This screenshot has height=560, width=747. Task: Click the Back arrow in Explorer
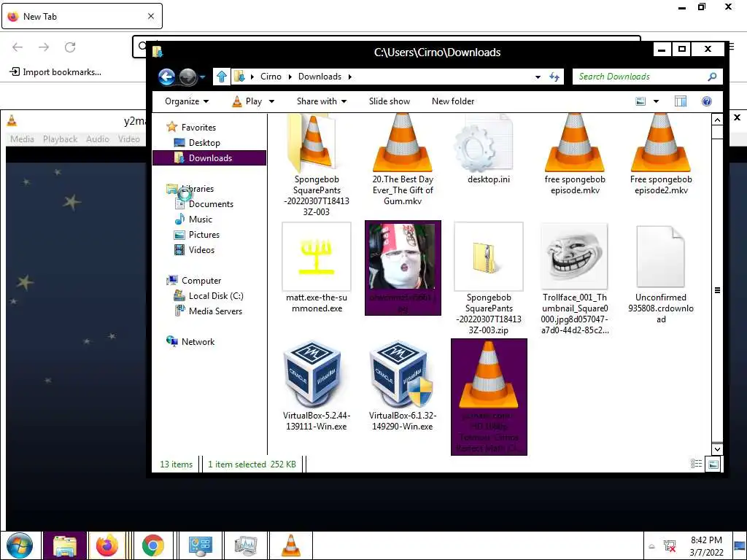pyautogui.click(x=166, y=77)
